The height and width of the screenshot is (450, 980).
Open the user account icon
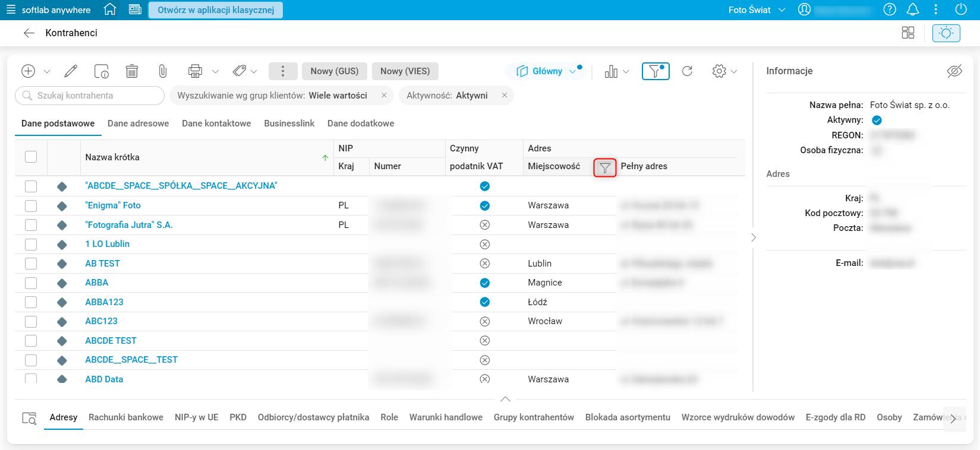click(804, 9)
